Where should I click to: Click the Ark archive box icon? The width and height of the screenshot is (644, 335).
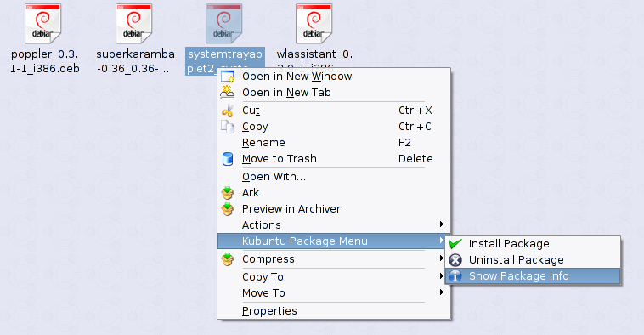click(228, 193)
